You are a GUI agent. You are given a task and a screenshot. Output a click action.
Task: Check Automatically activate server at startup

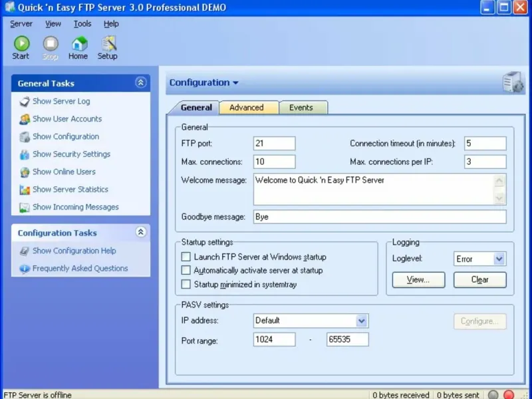[x=186, y=271]
